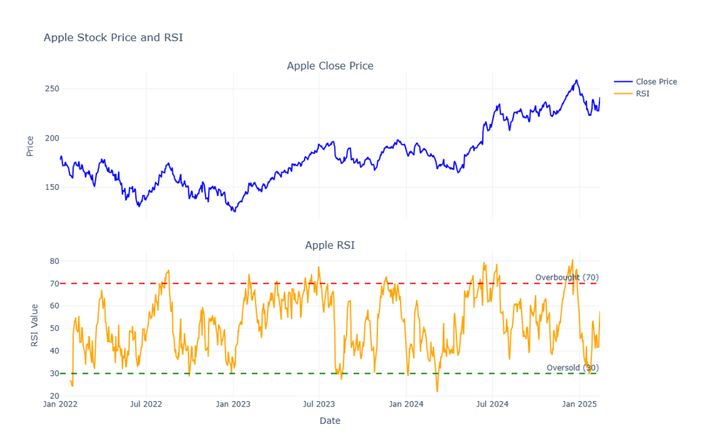Click the 'Jan 2023' x-axis tick label
The image size is (720, 446).
(x=233, y=404)
